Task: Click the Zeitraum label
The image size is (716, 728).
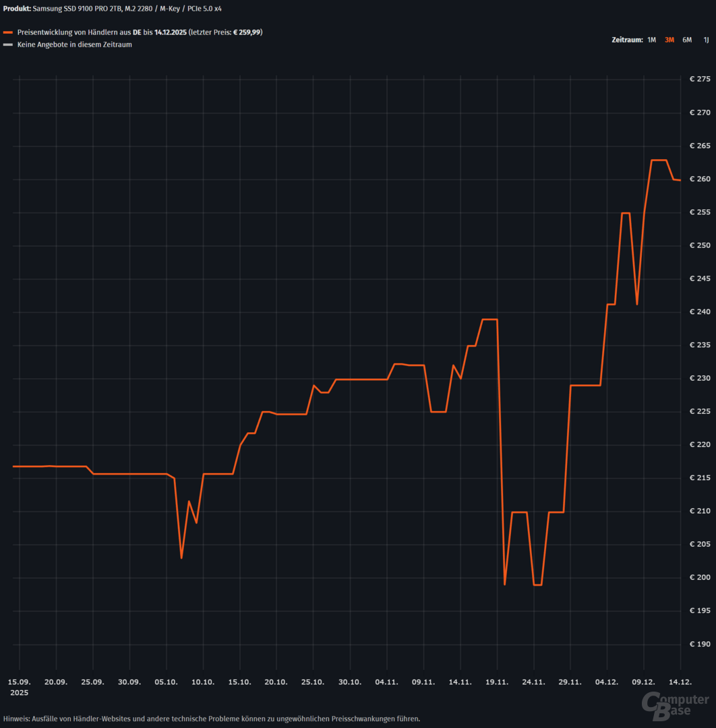Action: click(627, 40)
